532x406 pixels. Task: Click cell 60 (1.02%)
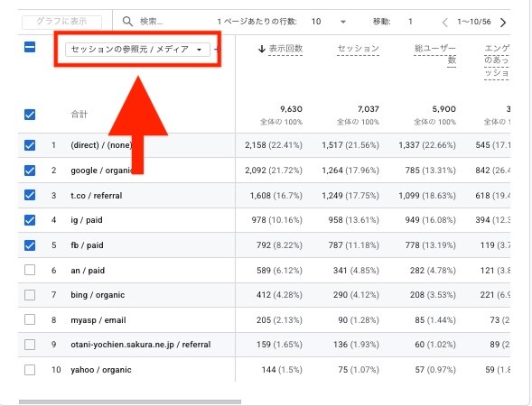[435, 345]
